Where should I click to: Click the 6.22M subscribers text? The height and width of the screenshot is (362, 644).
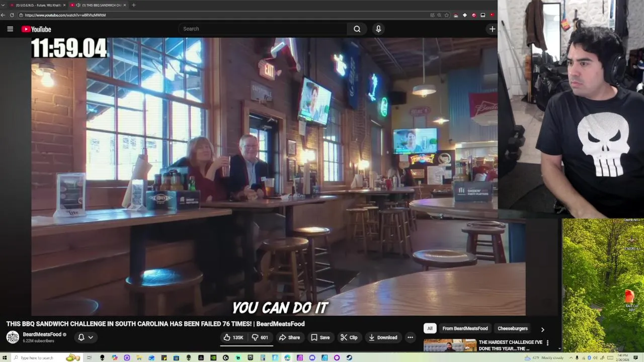pos(38,341)
